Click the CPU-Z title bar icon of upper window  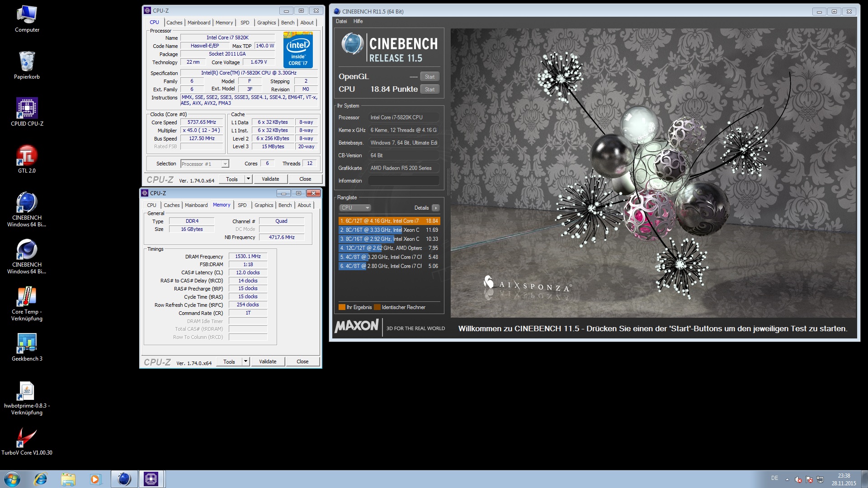coord(147,10)
